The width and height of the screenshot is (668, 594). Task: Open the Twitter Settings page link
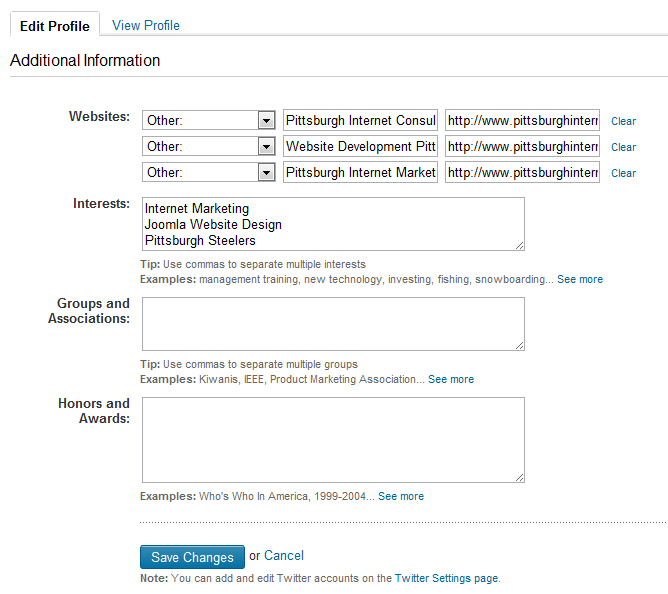coord(446,578)
